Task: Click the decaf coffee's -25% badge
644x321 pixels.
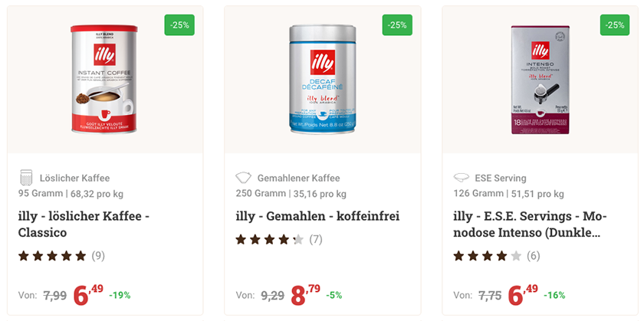Action: pos(397,25)
